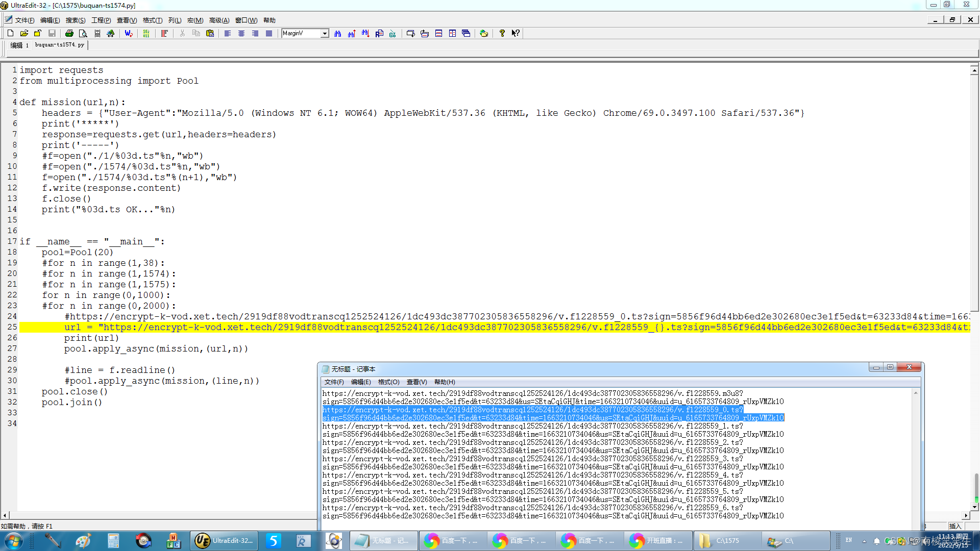
Task: Click the Print icon in toolbar
Action: [x=69, y=33]
